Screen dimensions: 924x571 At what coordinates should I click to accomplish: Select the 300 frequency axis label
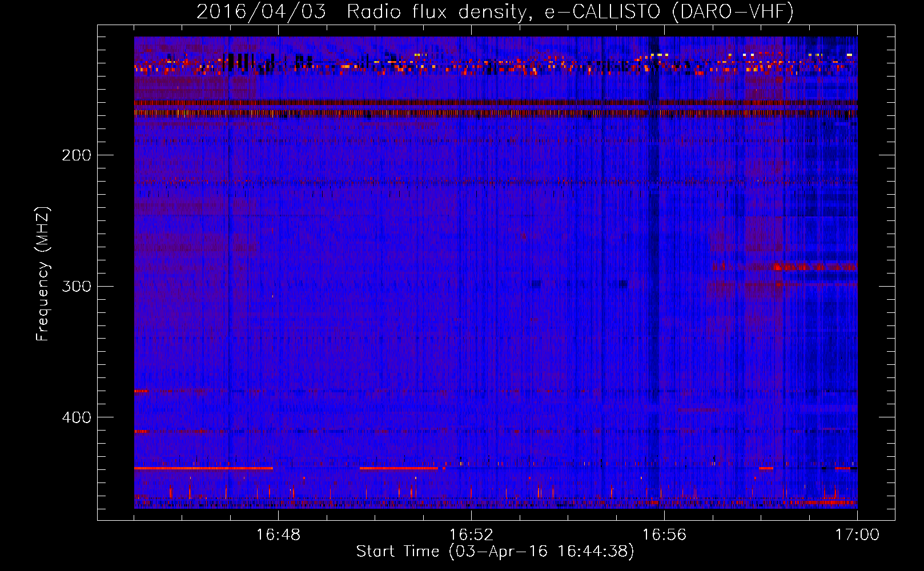click(x=76, y=286)
